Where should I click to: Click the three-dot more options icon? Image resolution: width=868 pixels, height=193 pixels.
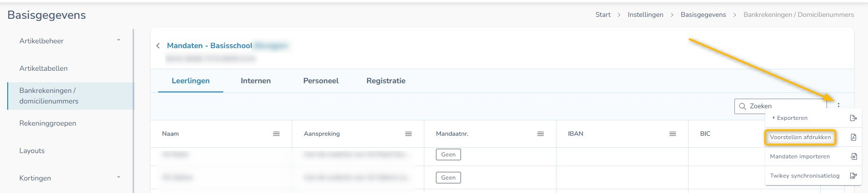coord(839,105)
